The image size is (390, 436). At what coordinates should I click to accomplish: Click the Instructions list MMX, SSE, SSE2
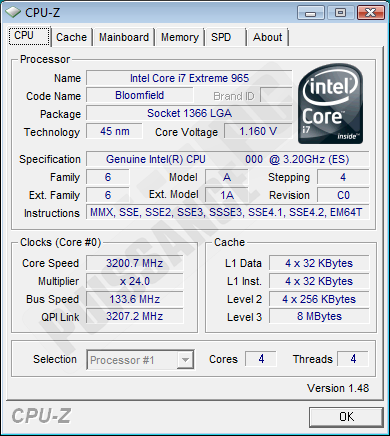[227, 212]
